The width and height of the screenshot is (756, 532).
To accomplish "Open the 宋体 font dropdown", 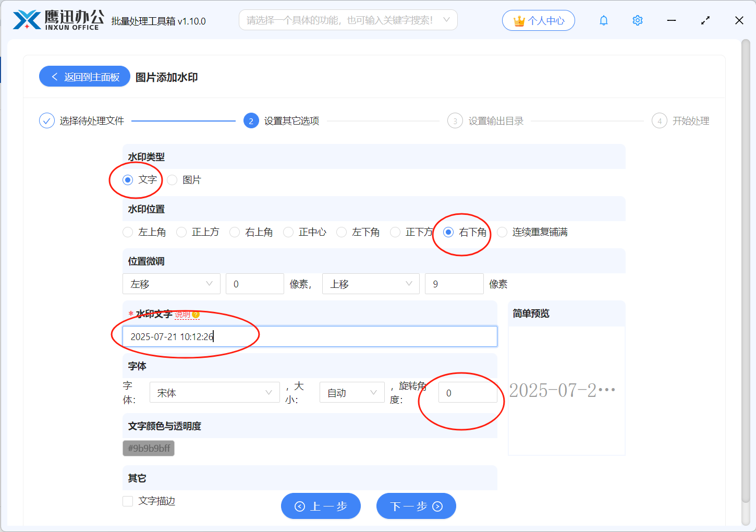I will coord(215,392).
